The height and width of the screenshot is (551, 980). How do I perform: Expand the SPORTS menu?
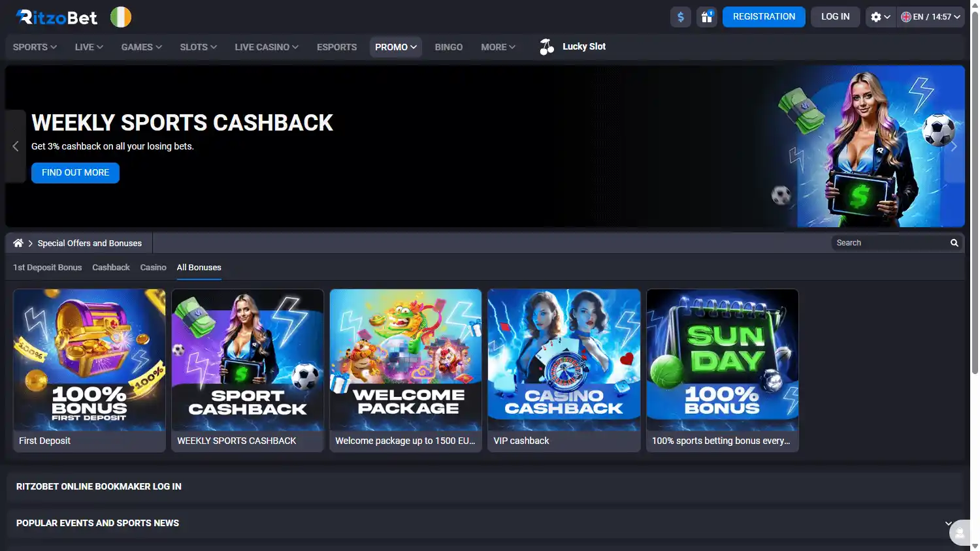point(35,47)
